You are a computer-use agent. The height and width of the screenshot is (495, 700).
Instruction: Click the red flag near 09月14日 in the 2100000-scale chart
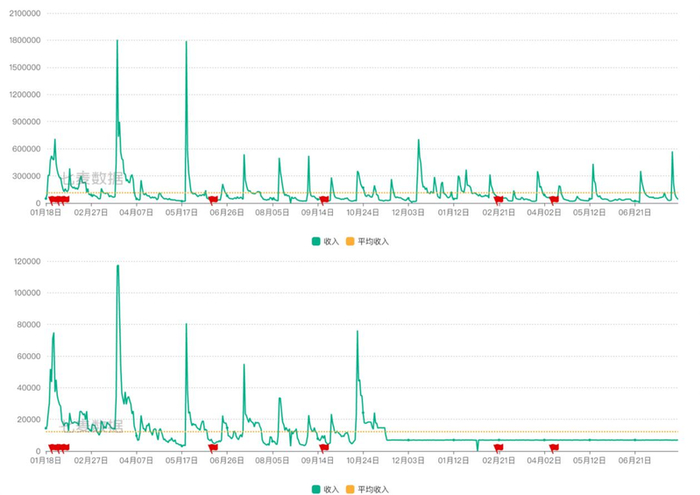tap(324, 200)
